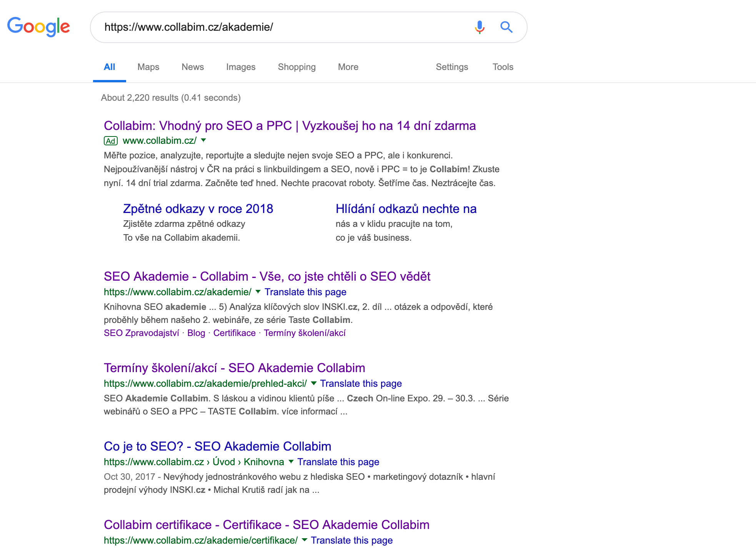Open Termíny školení/akcí - SEO Akademie result title

234,368
